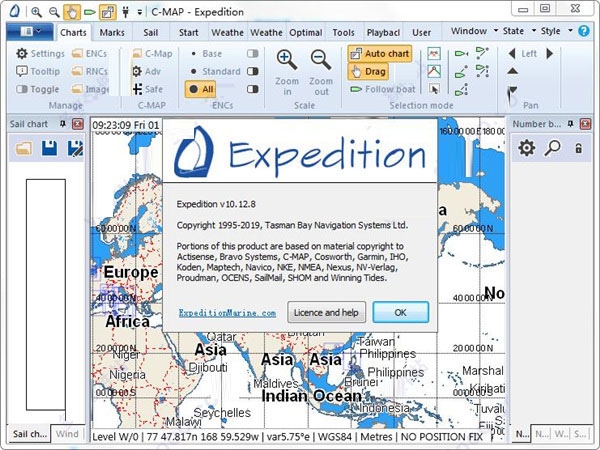Toggle the Base ENC switch
The image size is (600, 450).
[253, 54]
